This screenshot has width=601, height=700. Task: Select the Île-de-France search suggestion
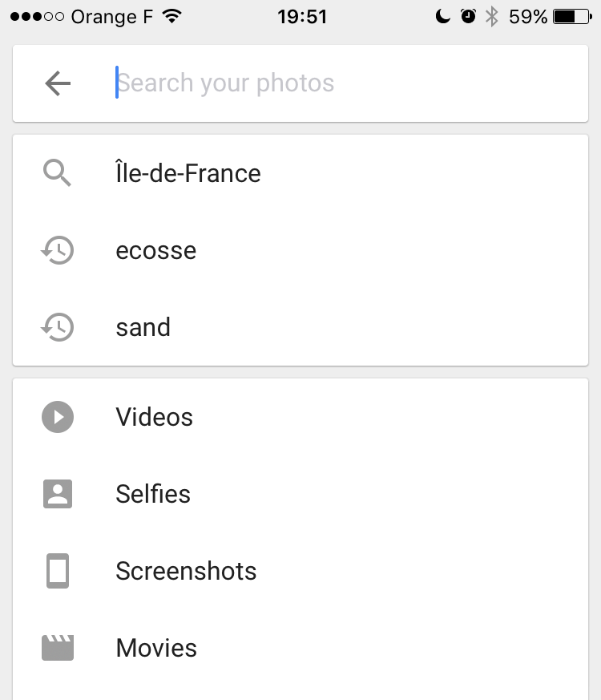[x=188, y=173]
